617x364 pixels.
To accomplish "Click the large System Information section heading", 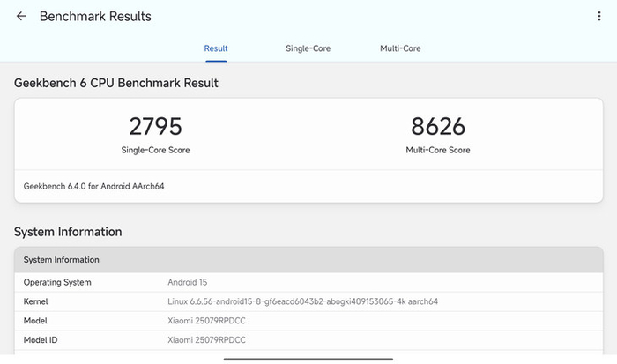I will coord(68,232).
